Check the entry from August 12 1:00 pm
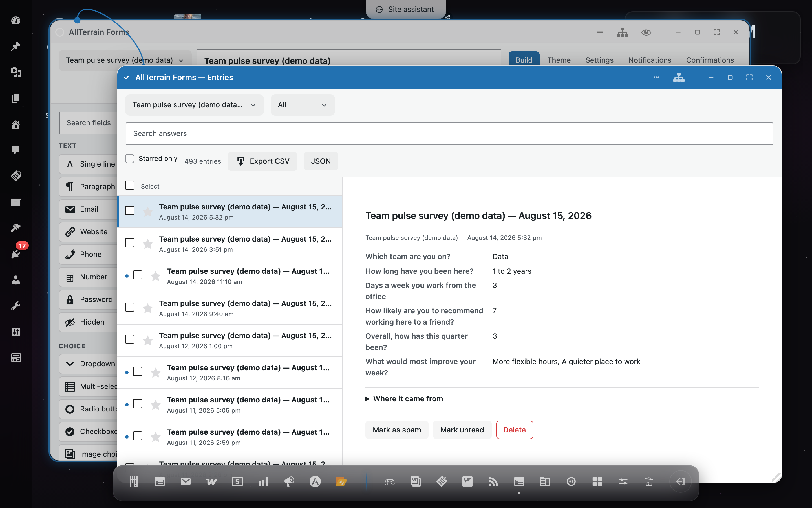Viewport: 812px width, 508px height. pyautogui.click(x=129, y=339)
